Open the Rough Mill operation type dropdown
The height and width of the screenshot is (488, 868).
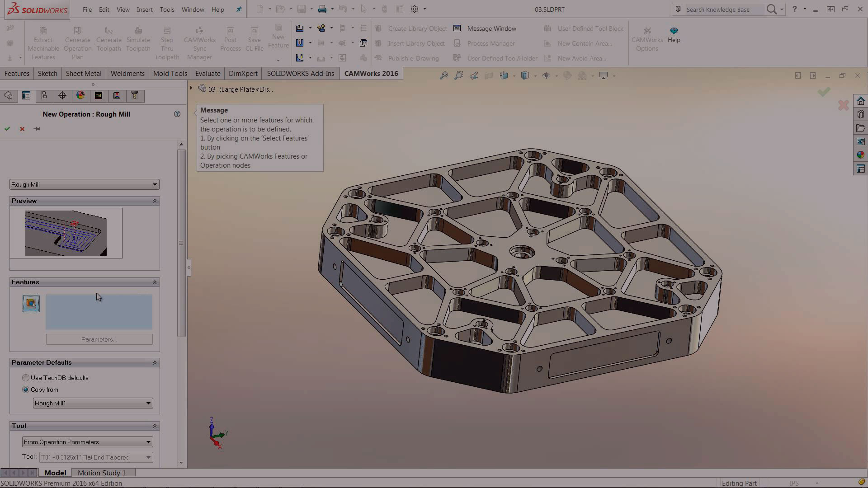(85, 184)
